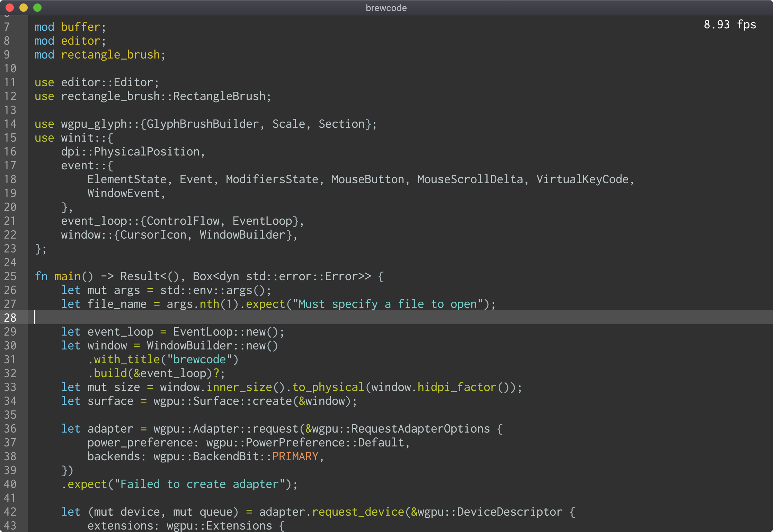773x532 pixels.
Task: Click the yellow minimize window button
Action: coord(24,8)
